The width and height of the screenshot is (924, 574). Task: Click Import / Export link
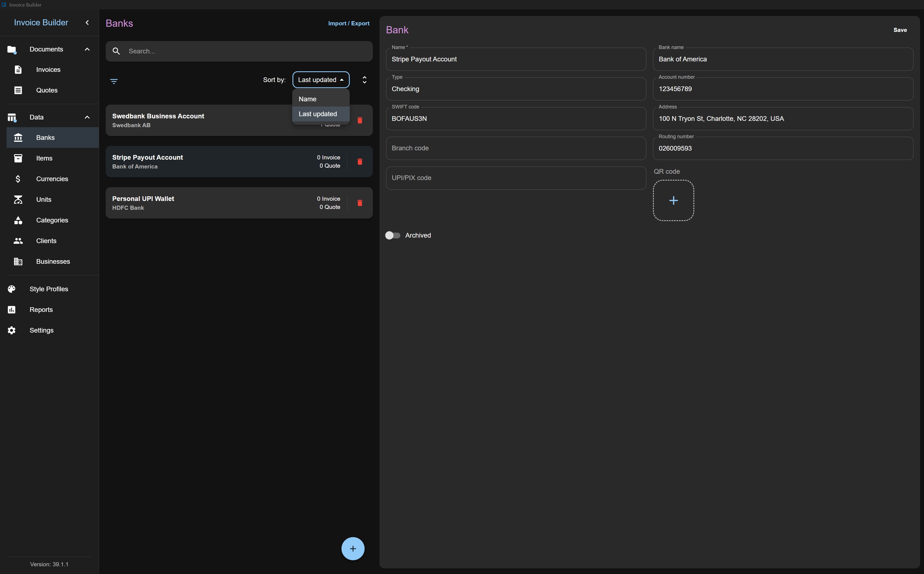pyautogui.click(x=349, y=23)
